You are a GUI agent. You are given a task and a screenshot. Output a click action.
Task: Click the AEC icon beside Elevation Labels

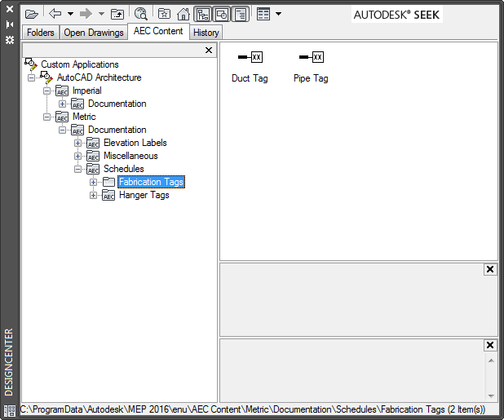click(93, 143)
